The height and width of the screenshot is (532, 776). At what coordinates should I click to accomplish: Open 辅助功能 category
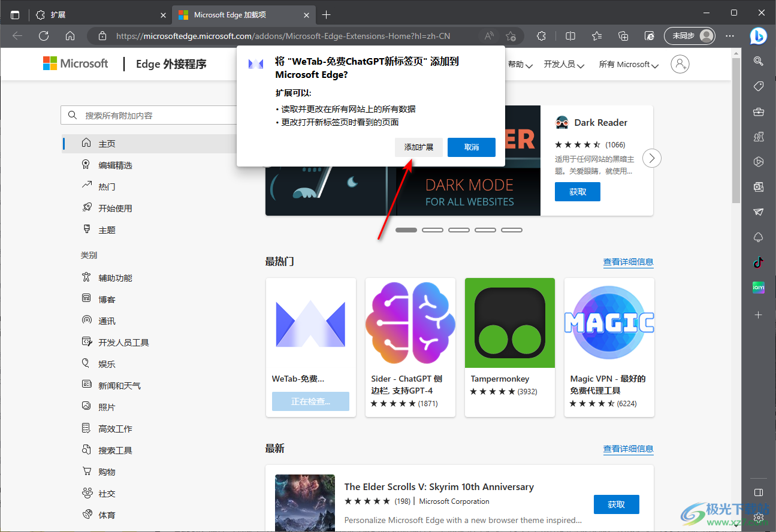coord(115,278)
